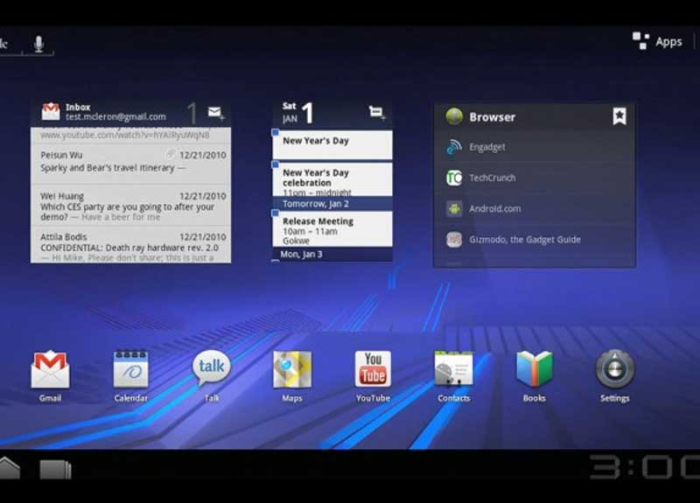This screenshot has width=700, height=503.
Task: Tap the voice search microphone
Action: coord(39,44)
